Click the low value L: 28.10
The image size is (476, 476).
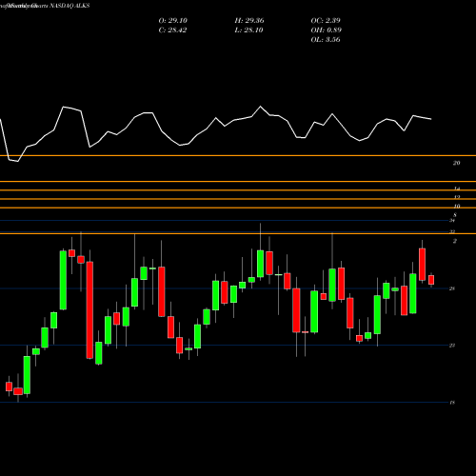248,30
